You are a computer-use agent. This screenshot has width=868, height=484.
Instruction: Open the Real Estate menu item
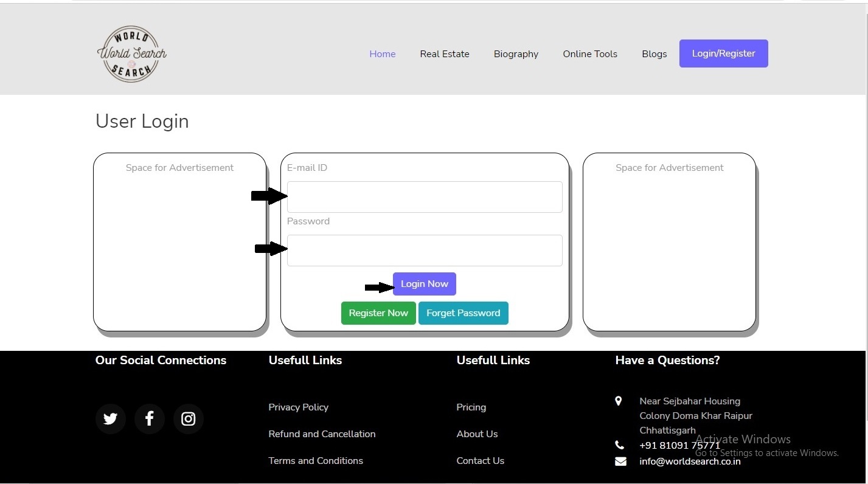coord(445,54)
